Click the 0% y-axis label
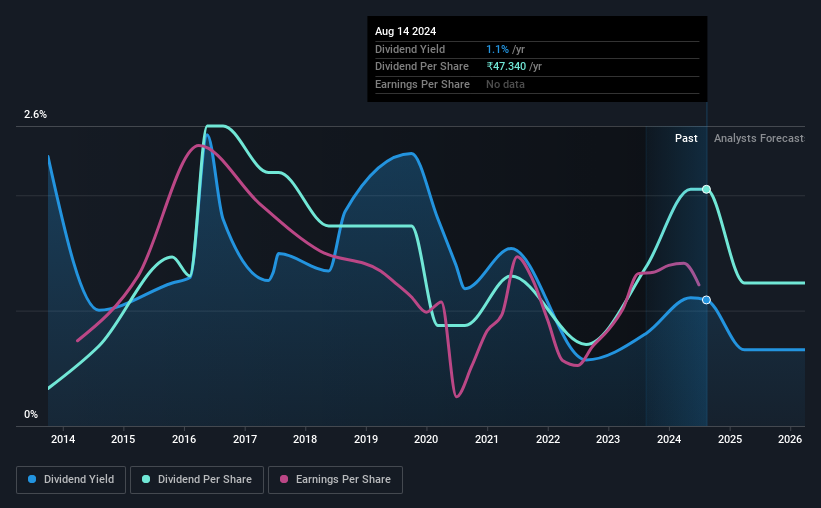This screenshot has width=821, height=508. tap(31, 414)
